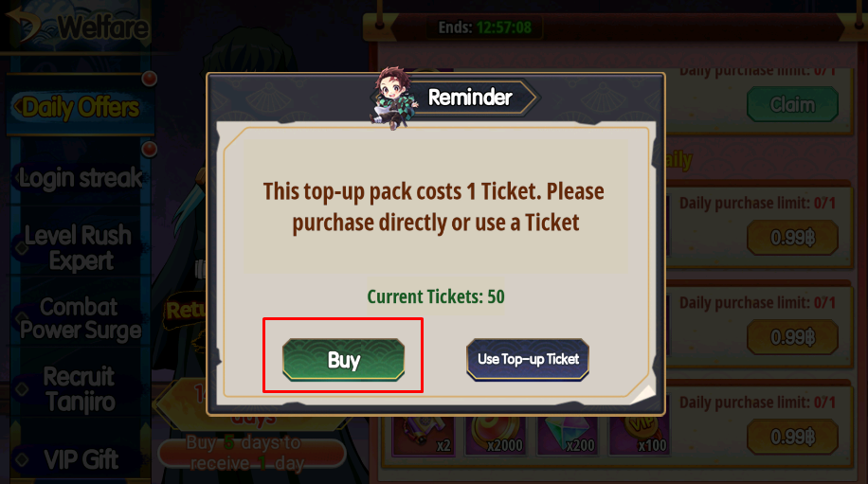Tap the red notification dot on Daily Offers
This screenshot has height=484, width=868.
click(149, 79)
